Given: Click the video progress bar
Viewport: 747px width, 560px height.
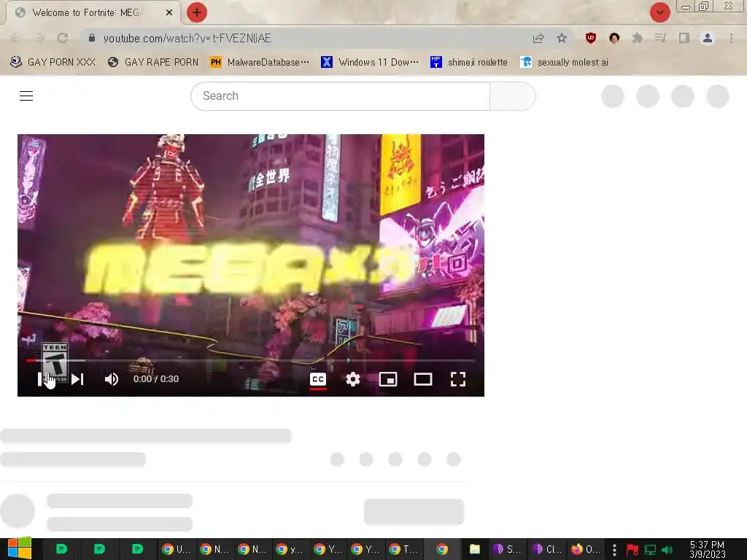Looking at the screenshot, I should point(251,360).
